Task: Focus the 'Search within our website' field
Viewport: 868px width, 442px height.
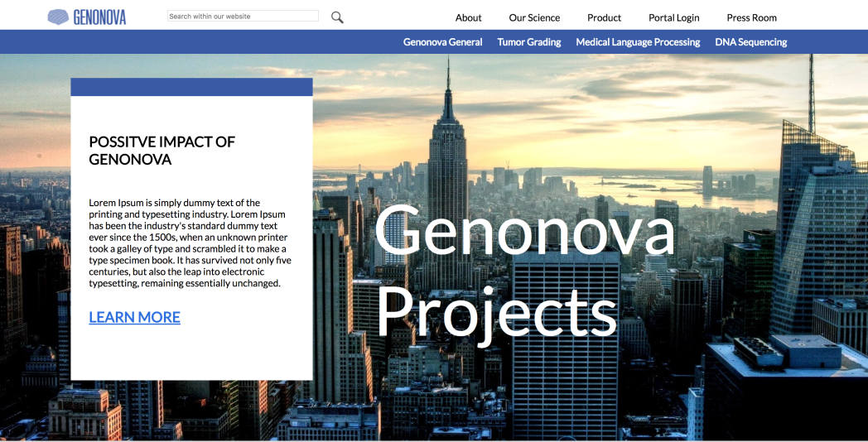Action: tap(242, 16)
